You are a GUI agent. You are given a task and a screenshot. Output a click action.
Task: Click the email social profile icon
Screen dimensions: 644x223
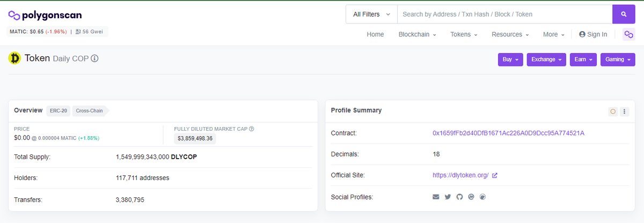[436, 197]
